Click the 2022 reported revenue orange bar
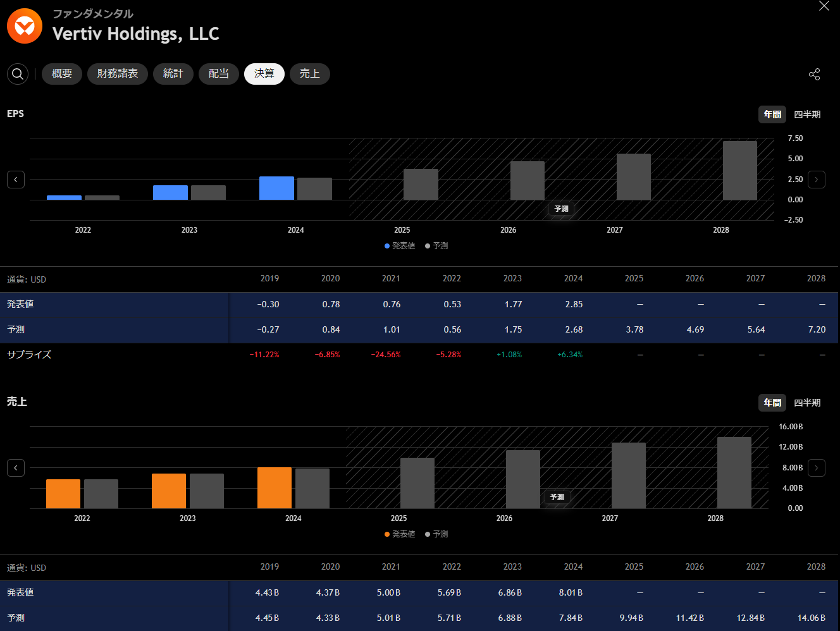 point(63,494)
